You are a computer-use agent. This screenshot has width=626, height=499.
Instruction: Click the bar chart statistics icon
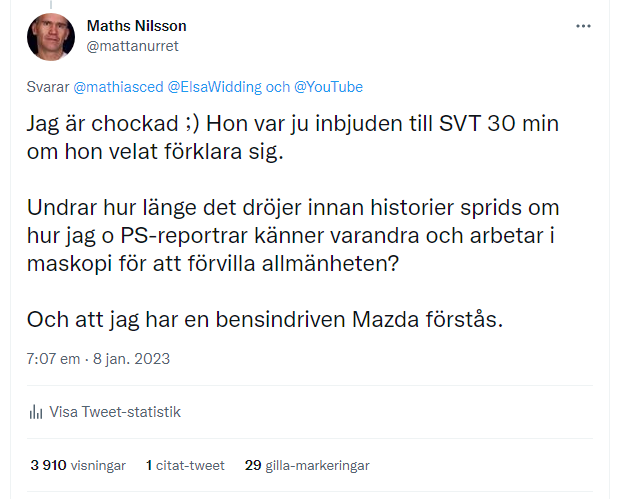(x=35, y=412)
